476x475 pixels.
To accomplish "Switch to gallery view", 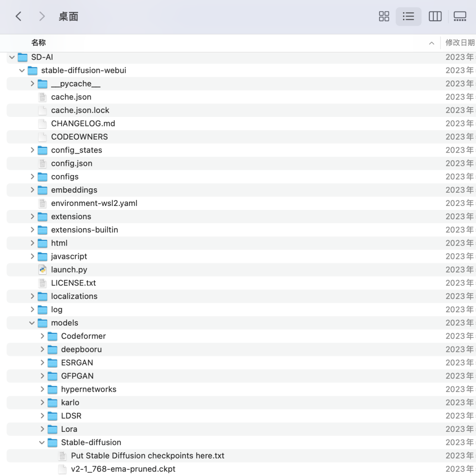I will point(460,16).
